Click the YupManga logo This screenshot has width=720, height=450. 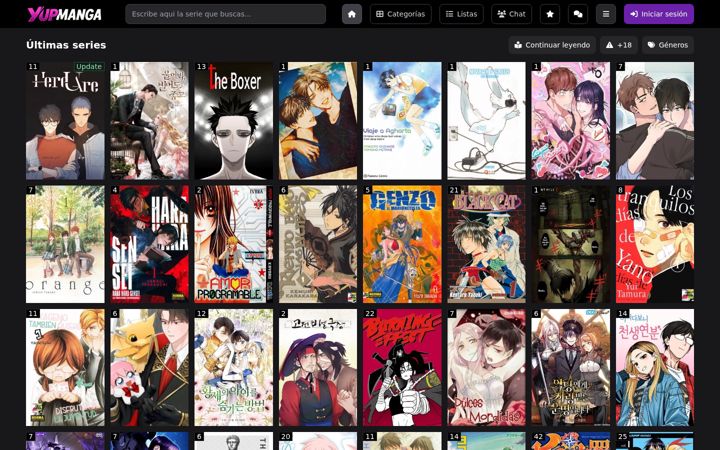coord(64,14)
